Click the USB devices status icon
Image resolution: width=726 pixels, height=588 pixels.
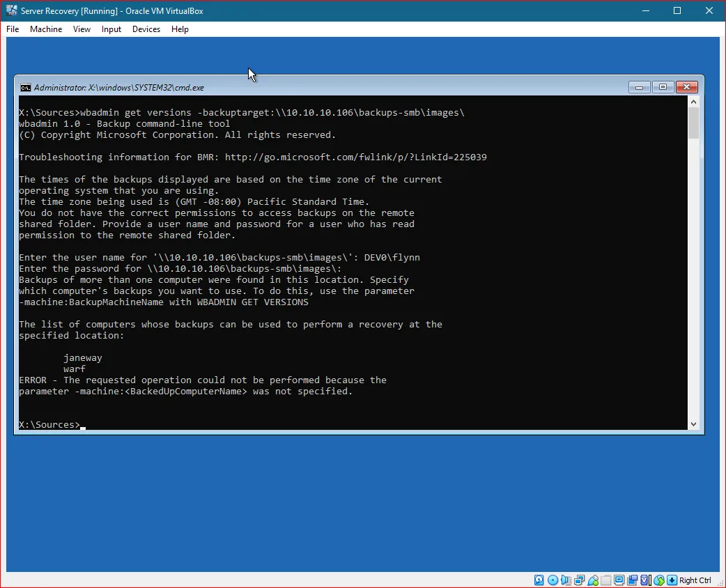point(593,580)
